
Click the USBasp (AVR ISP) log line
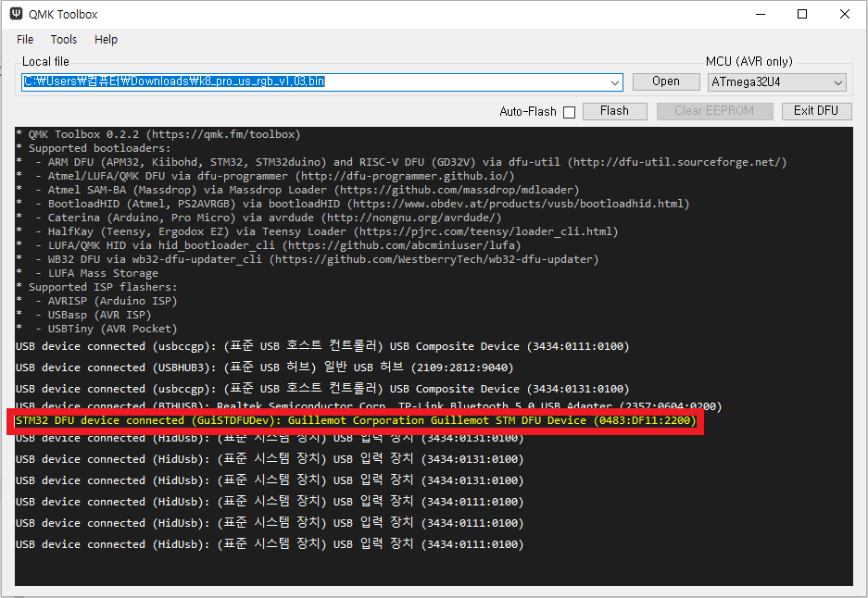84,315
